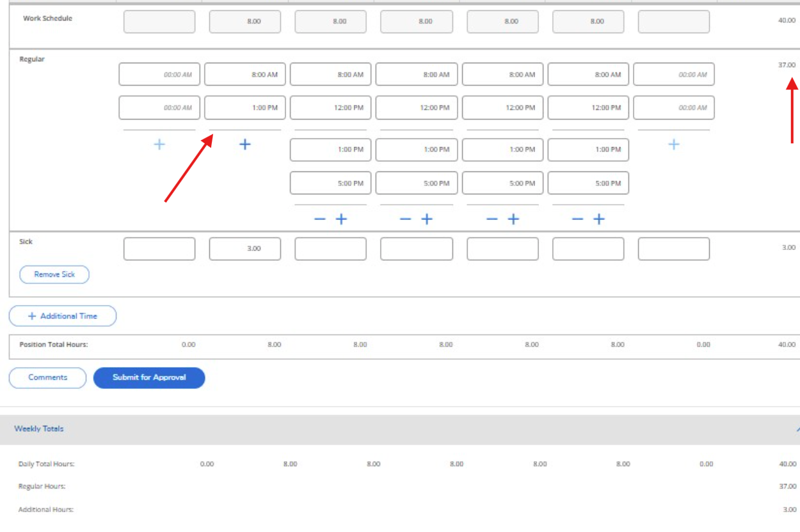Click the minus icon under the sixth day column

click(577, 219)
